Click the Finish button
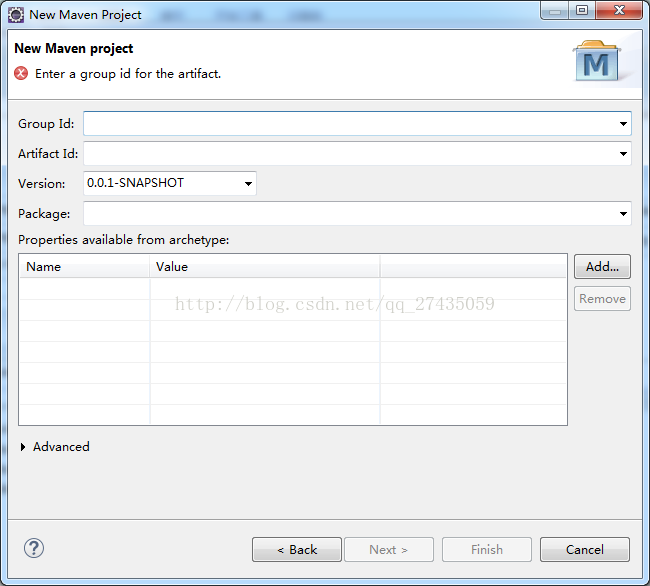The image size is (650, 586). [x=487, y=550]
